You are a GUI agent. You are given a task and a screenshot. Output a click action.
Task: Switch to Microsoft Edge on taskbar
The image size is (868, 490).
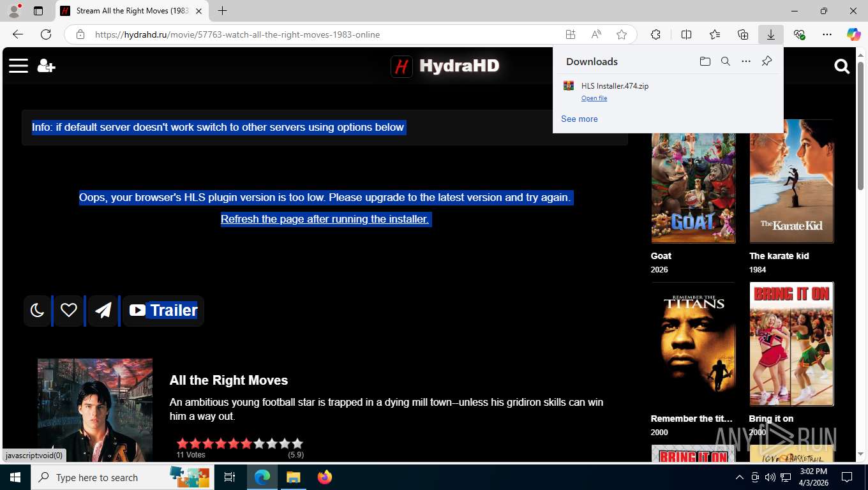pyautogui.click(x=262, y=477)
